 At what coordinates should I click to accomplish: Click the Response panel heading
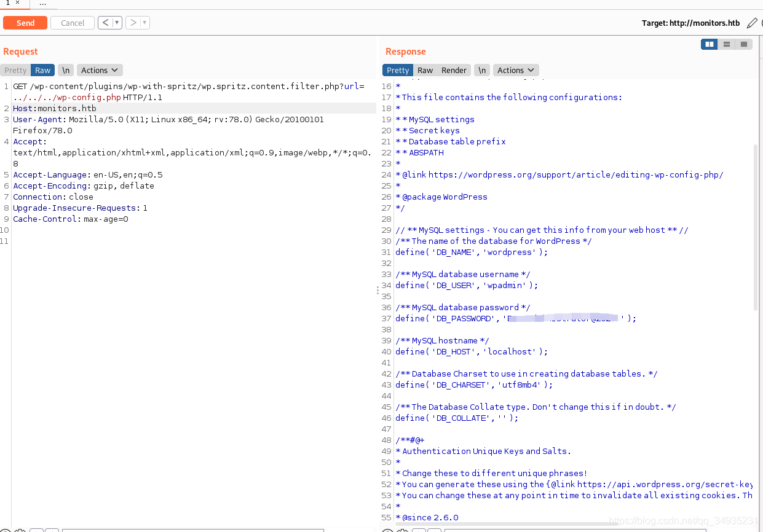pos(406,52)
